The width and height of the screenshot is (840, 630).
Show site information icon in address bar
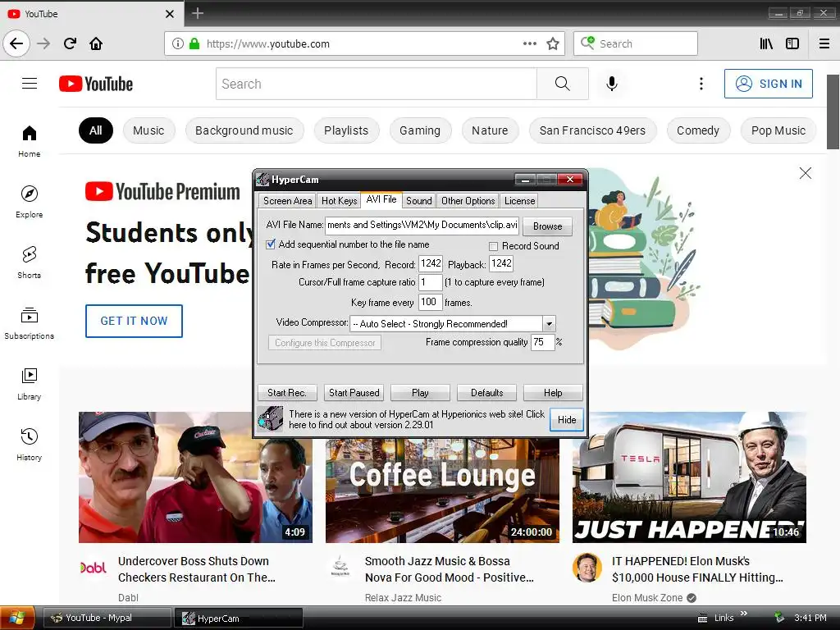coord(178,43)
